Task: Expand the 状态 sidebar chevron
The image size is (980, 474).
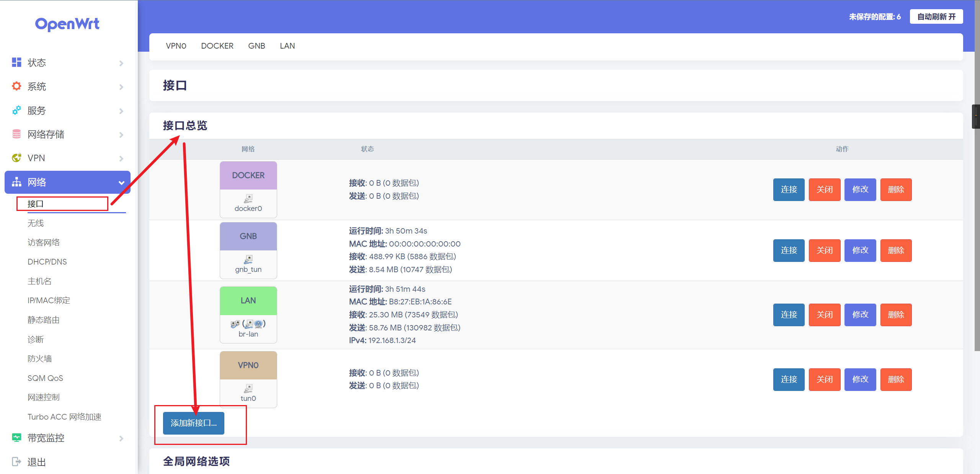Action: pyautogui.click(x=121, y=63)
